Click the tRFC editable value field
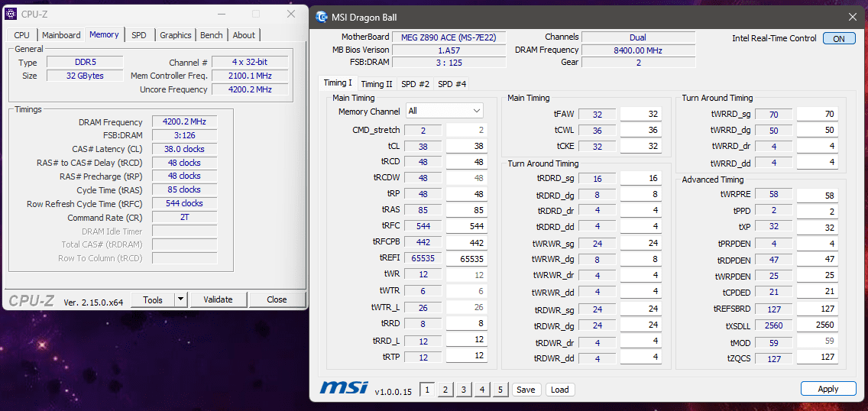The image size is (868, 411). pyautogui.click(x=467, y=226)
